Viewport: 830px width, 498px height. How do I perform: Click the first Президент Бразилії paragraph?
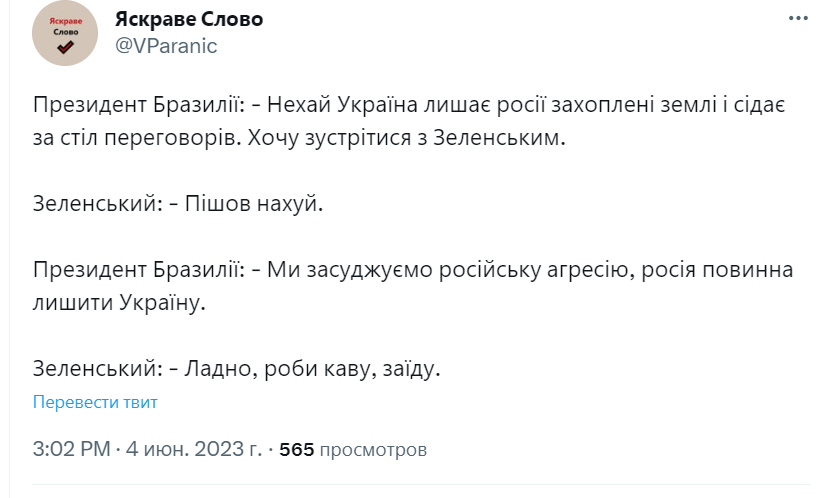pyautogui.click(x=409, y=121)
